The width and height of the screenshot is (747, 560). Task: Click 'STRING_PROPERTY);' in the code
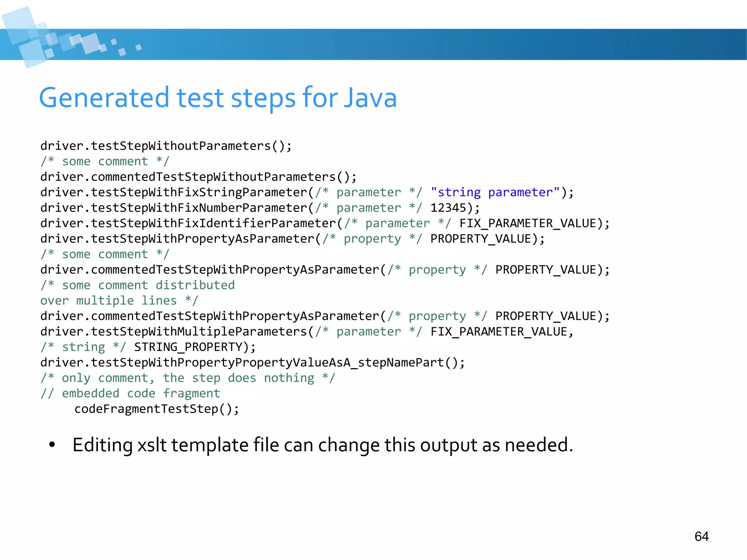coord(195,347)
